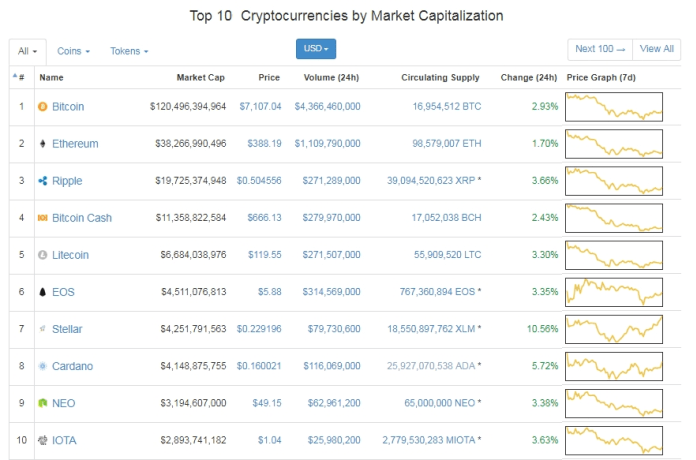This screenshot has height=460, width=696.
Task: Sort table by Market Cap column
Action: point(201,77)
